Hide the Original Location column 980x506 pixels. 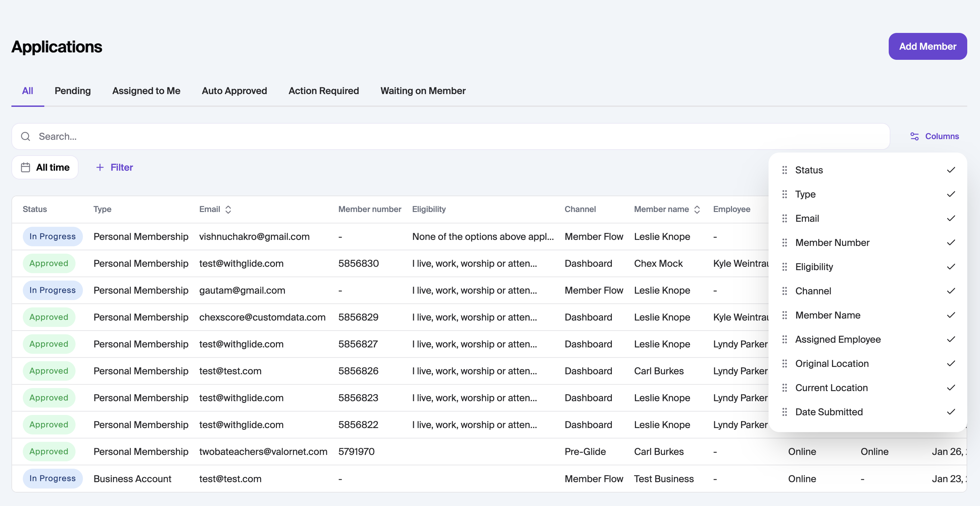951,364
